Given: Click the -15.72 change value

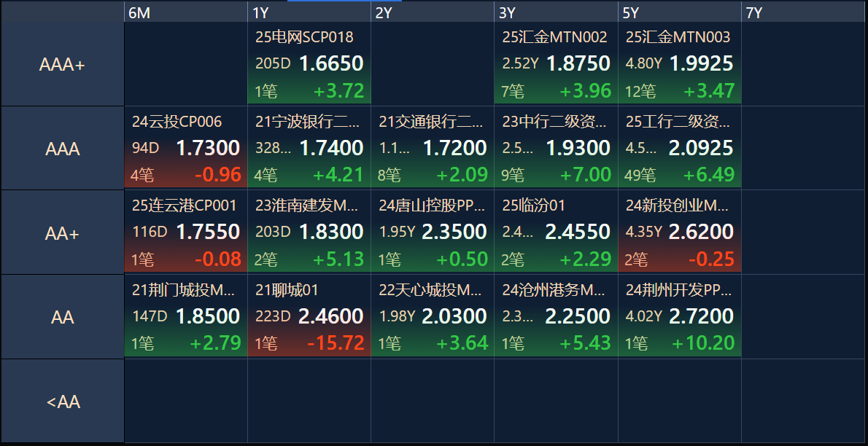Looking at the screenshot, I should [336, 343].
